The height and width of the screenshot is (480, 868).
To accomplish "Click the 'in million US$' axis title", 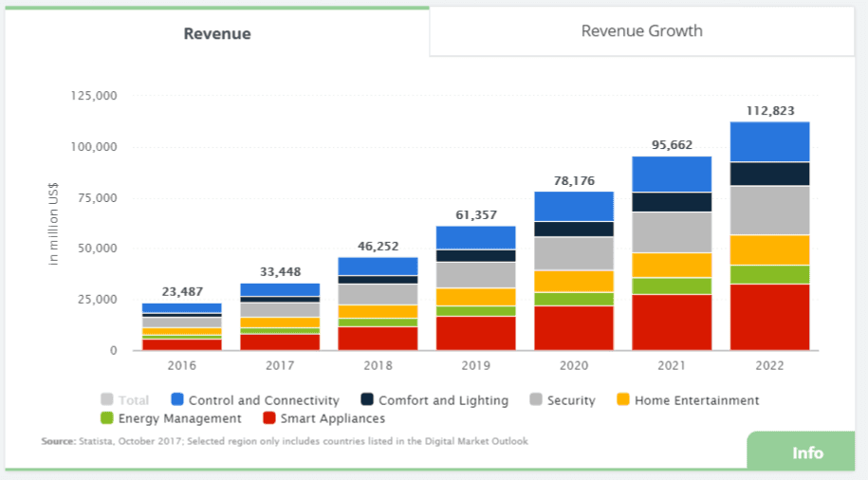I will click(53, 224).
